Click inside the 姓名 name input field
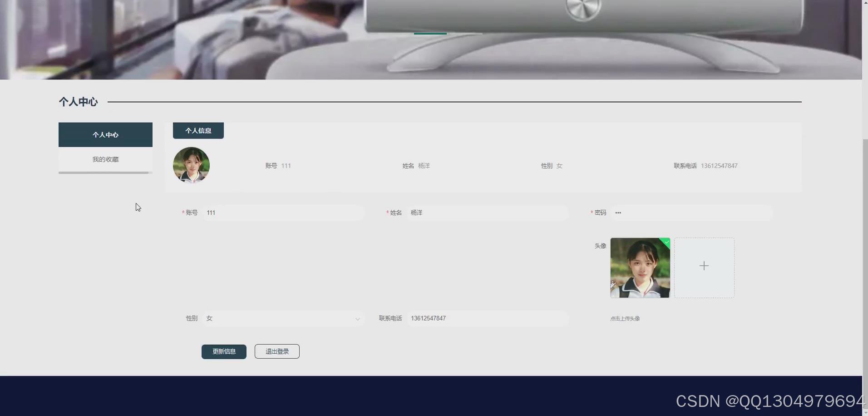The height and width of the screenshot is (416, 868). [488, 213]
